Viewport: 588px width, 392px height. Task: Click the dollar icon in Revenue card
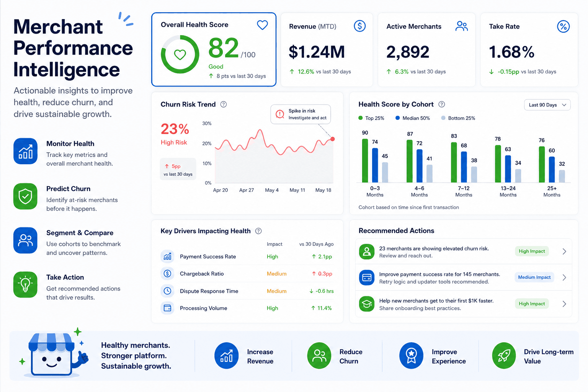359,26
